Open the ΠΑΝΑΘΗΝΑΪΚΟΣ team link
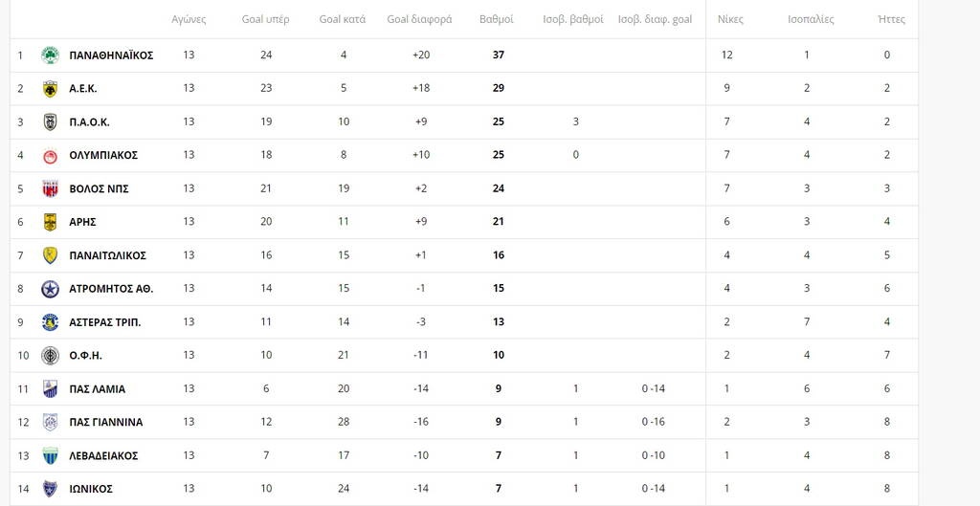 111,55
